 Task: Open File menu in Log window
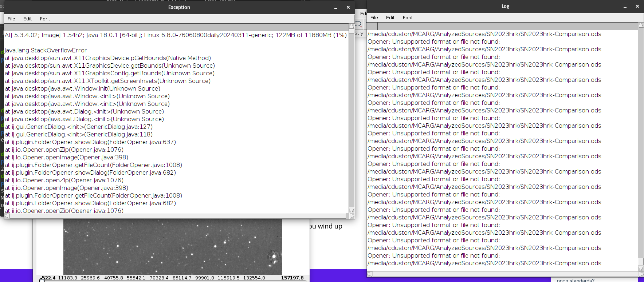[x=374, y=18]
